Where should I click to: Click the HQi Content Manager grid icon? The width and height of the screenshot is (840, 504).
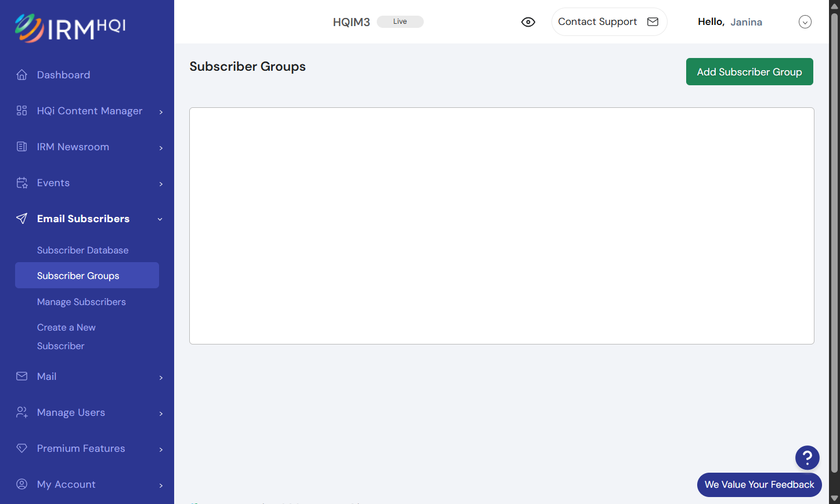pos(22,111)
